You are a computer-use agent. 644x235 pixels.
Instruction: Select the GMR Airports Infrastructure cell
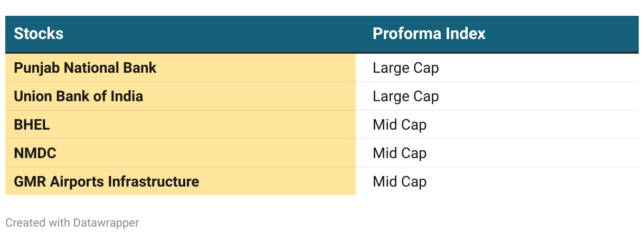point(106,182)
